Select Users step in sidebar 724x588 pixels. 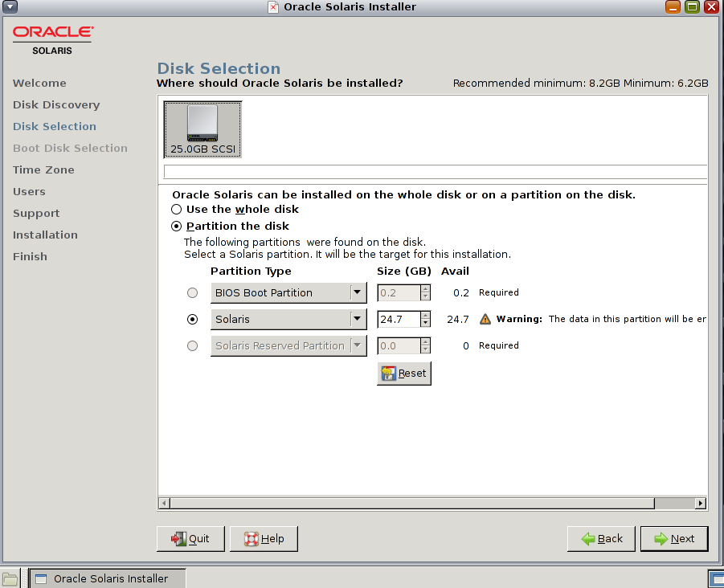[29, 191]
